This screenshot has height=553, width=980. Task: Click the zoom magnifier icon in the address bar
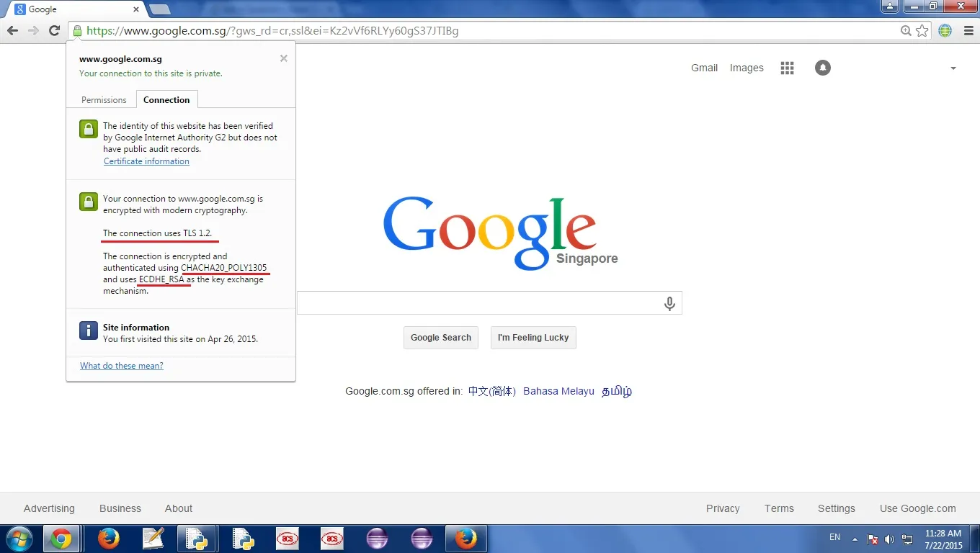tap(906, 31)
